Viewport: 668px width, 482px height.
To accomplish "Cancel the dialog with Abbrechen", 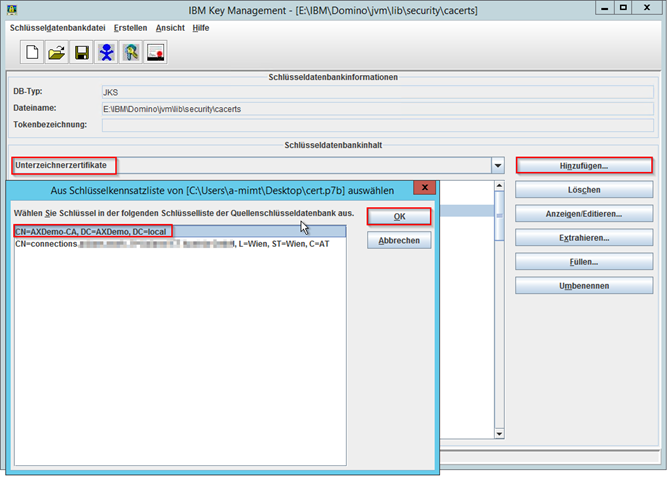I will (399, 240).
